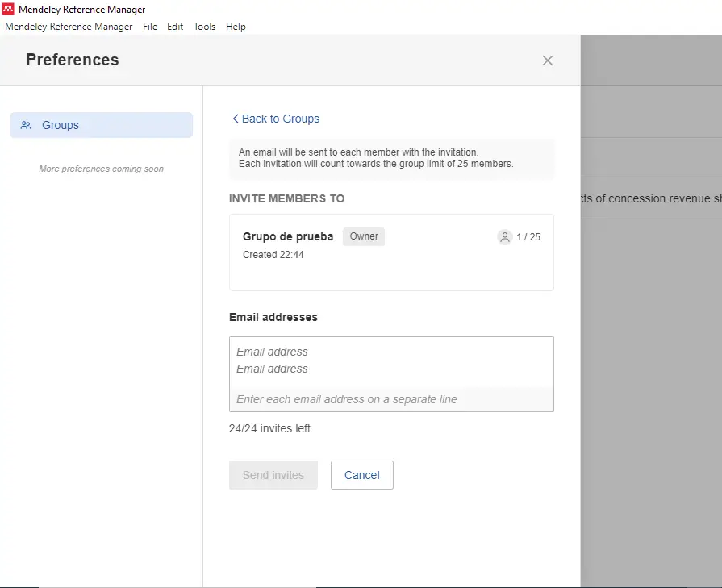Open the Help menu
The width and height of the screenshot is (722, 588).
click(x=236, y=27)
